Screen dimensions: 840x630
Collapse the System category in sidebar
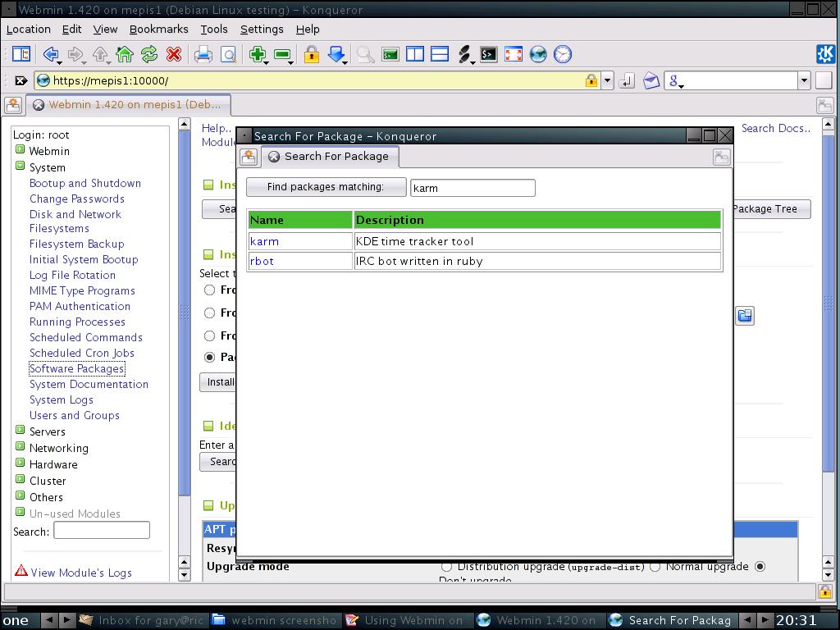[20, 166]
